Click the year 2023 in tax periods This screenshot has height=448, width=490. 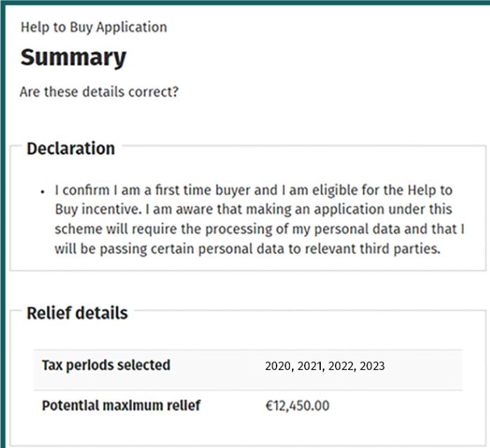[372, 366]
